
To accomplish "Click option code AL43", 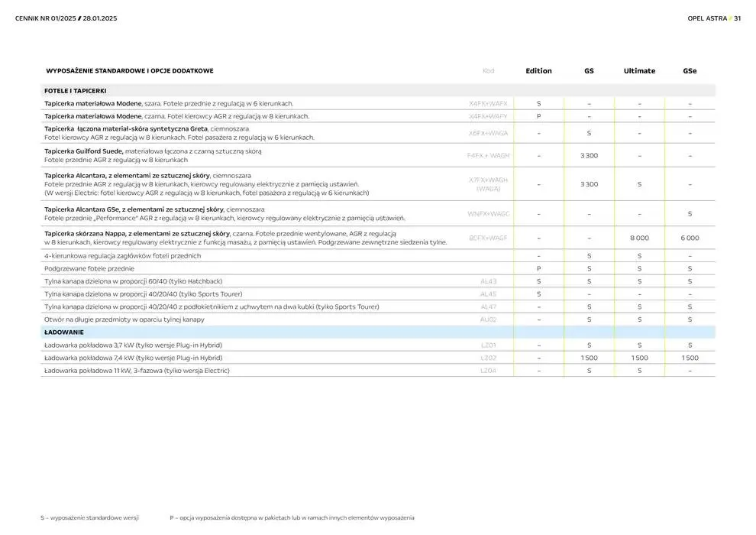I will point(489,281).
